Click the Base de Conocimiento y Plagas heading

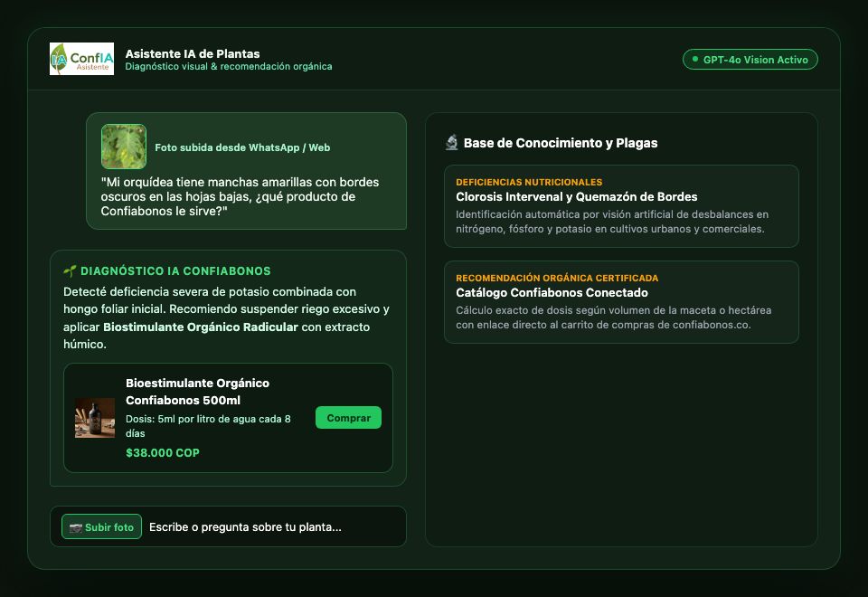click(561, 143)
